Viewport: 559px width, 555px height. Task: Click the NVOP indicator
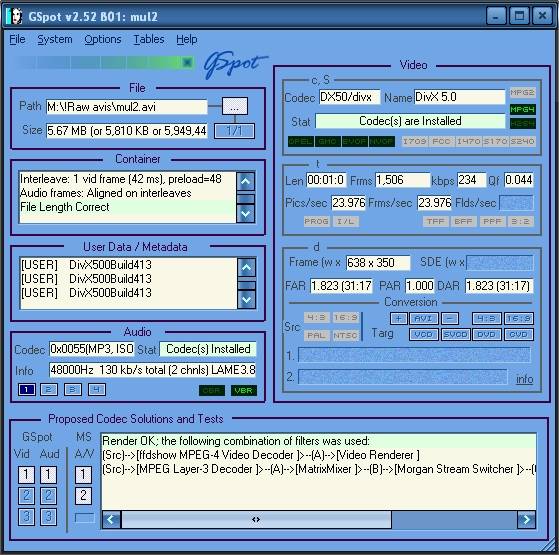382,142
